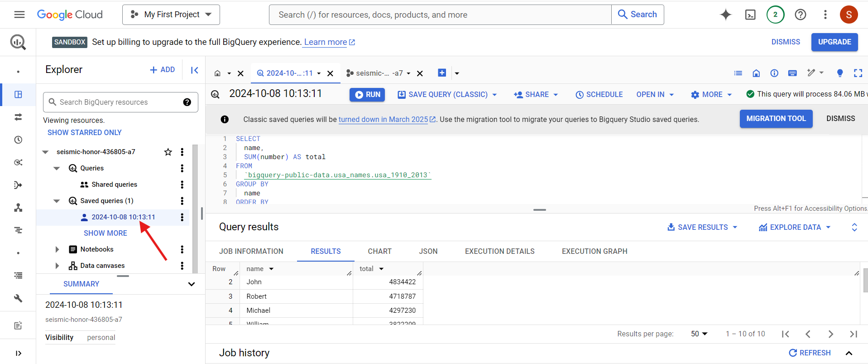Click the UPGRADE button
Screen dimensions: 868x364
[834, 42]
